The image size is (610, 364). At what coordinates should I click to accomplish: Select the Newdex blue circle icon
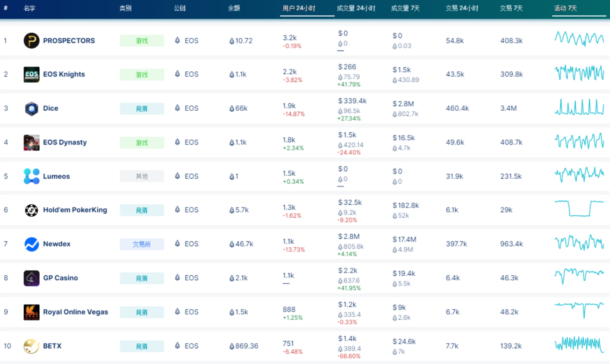coord(32,244)
